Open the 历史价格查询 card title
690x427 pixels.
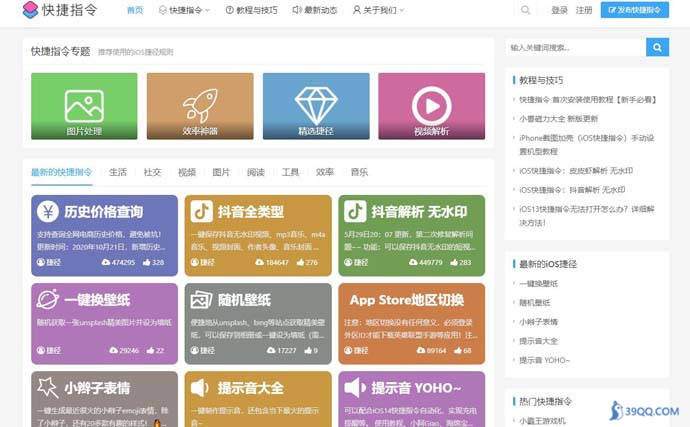click(x=103, y=212)
